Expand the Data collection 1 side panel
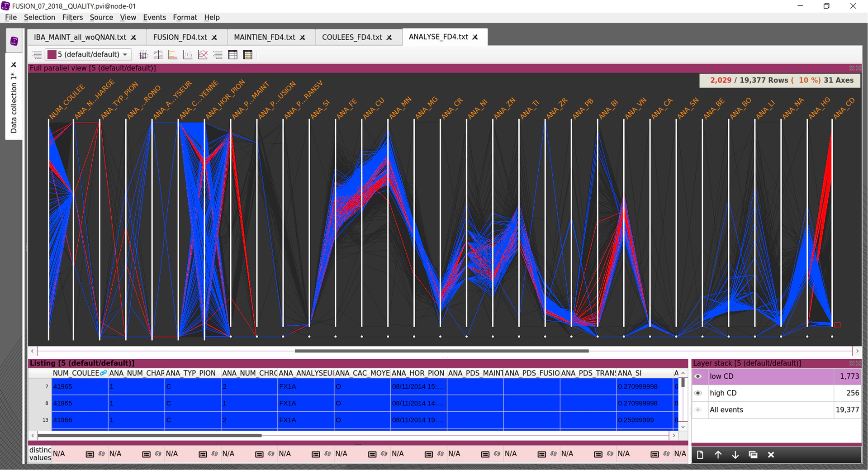 tap(14, 102)
